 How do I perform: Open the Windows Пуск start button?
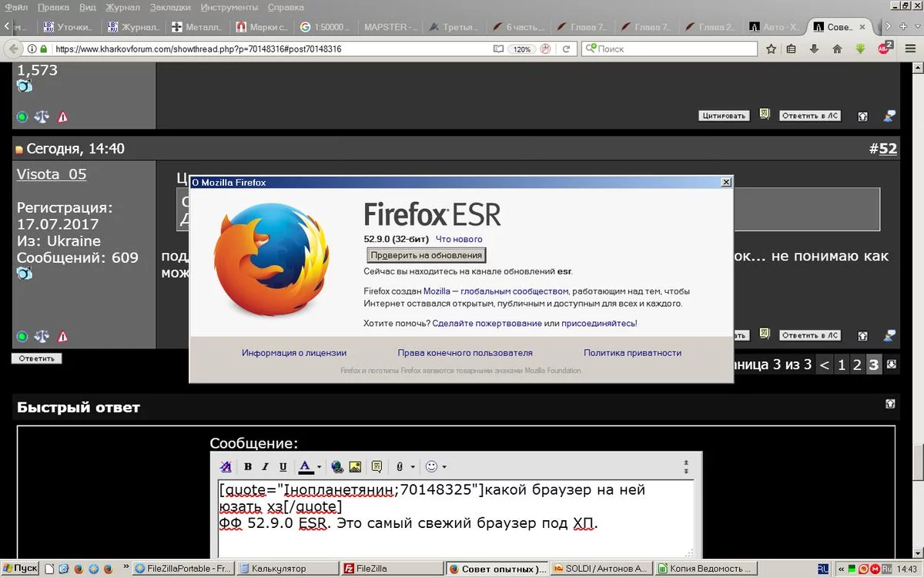click(x=20, y=569)
